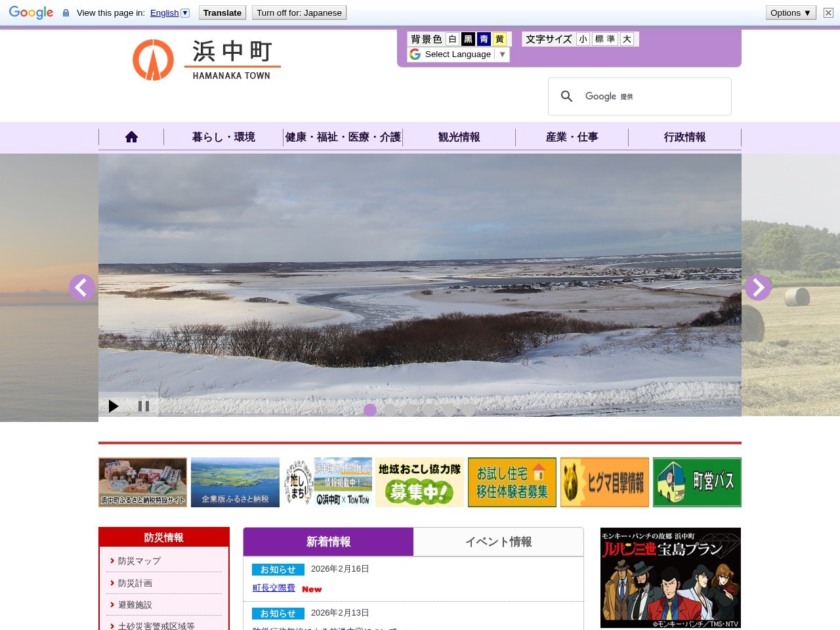This screenshot has height=630, width=840.
Task: Open 地域おこし協力隊 募集中 banner
Action: pos(420,482)
